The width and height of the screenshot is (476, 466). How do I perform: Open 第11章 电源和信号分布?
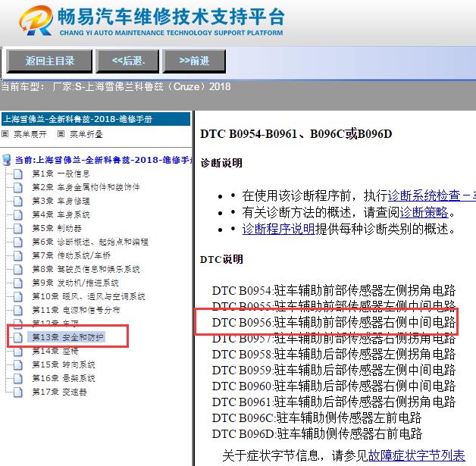click(x=77, y=310)
